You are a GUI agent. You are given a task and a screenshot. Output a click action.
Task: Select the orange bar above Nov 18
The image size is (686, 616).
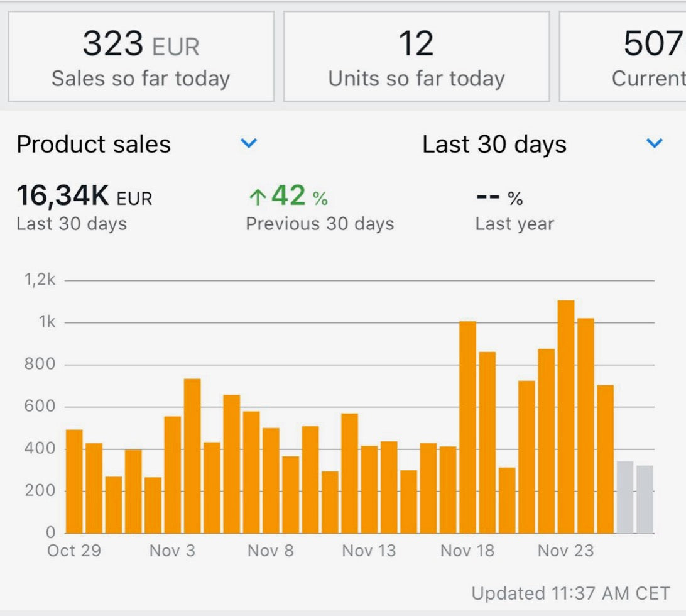467,427
